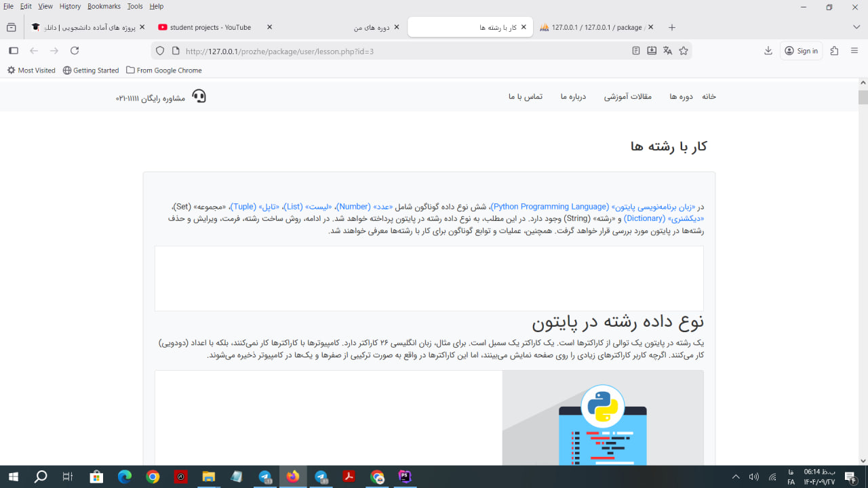Open the History menu
The width and height of the screenshot is (868, 488).
click(70, 6)
